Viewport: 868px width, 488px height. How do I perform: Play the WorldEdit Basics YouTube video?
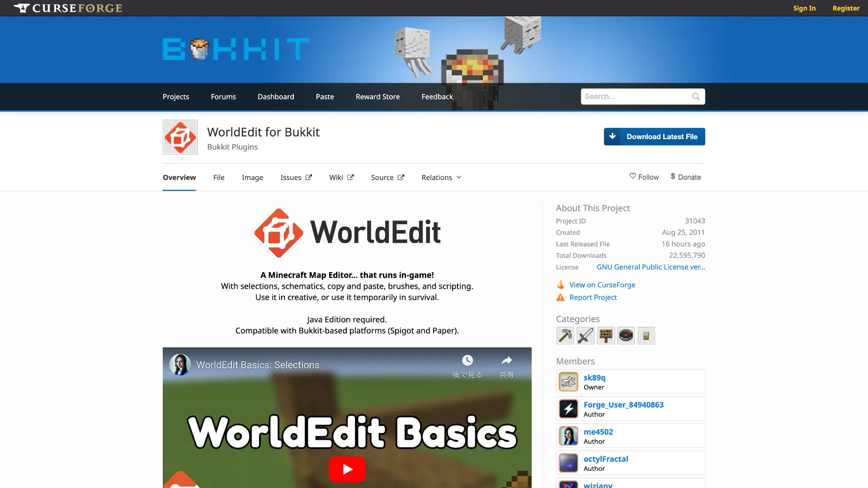347,469
